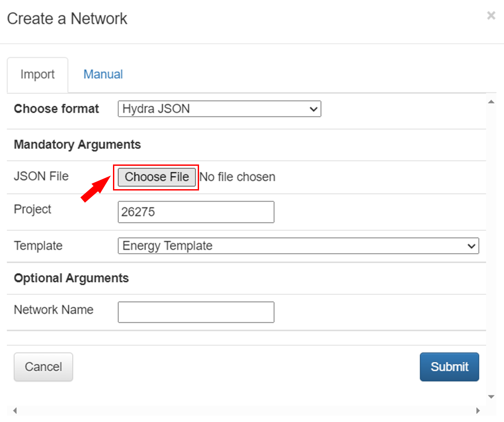Click the JSON File label
The image size is (504, 422).
[41, 176]
